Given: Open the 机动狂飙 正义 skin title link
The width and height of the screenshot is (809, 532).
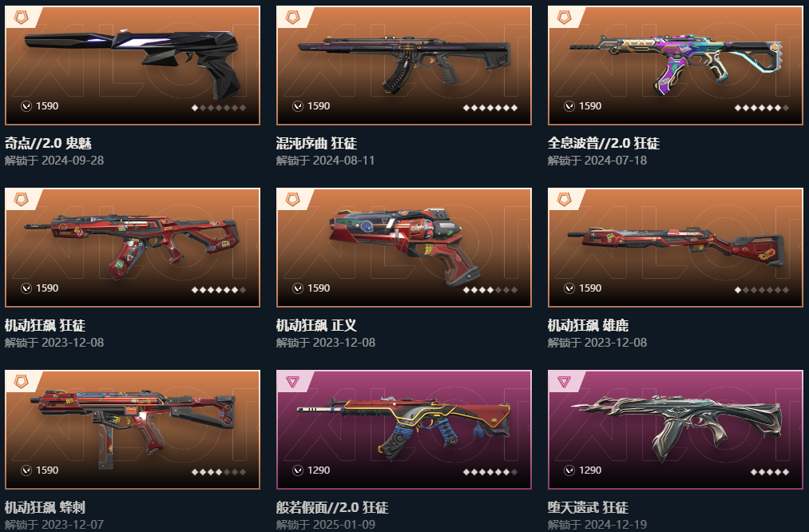Looking at the screenshot, I should point(316,325).
